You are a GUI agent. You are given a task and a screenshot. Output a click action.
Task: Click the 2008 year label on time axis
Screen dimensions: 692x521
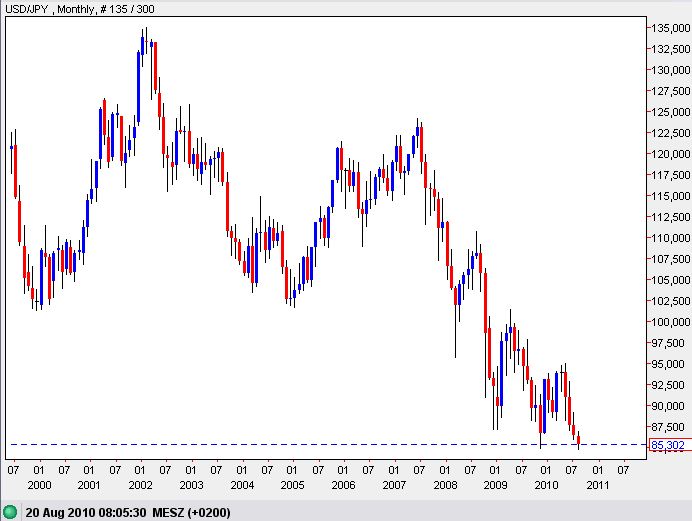click(445, 485)
